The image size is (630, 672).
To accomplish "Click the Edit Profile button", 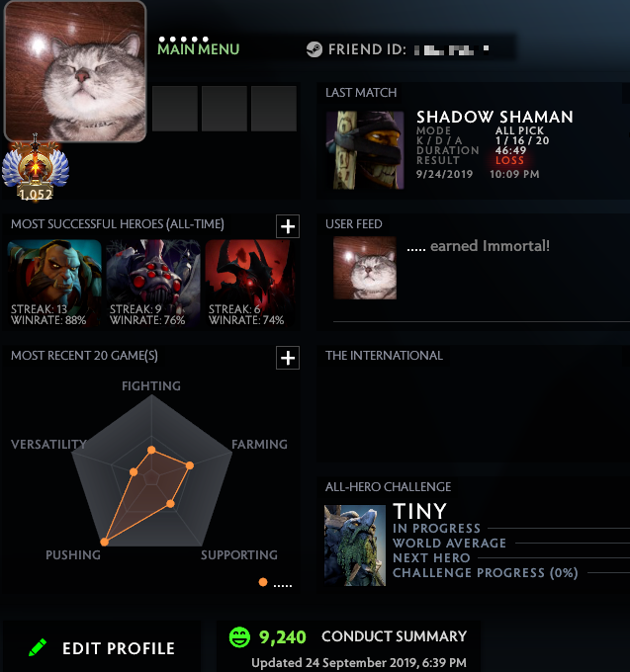I will pos(102,647).
